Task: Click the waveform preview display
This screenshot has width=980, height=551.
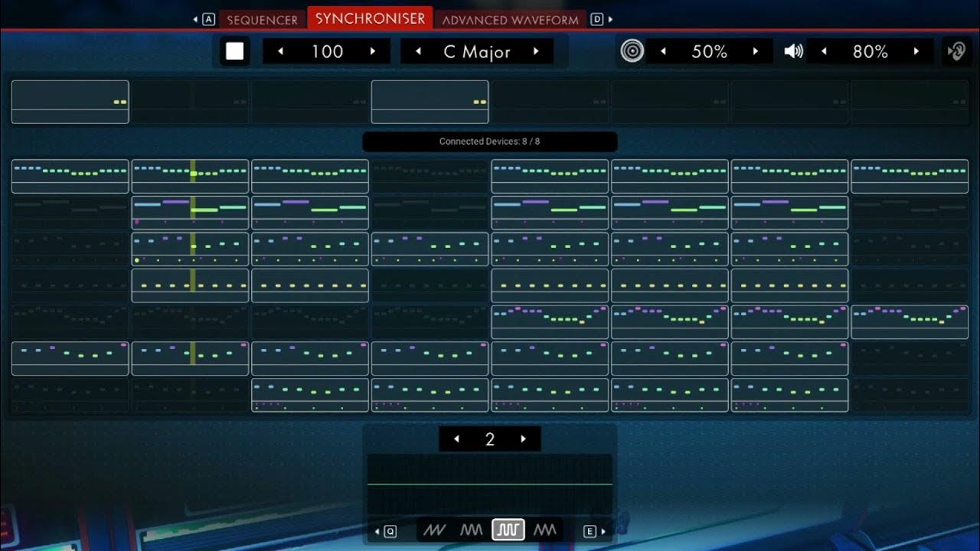Action: pyautogui.click(x=490, y=484)
